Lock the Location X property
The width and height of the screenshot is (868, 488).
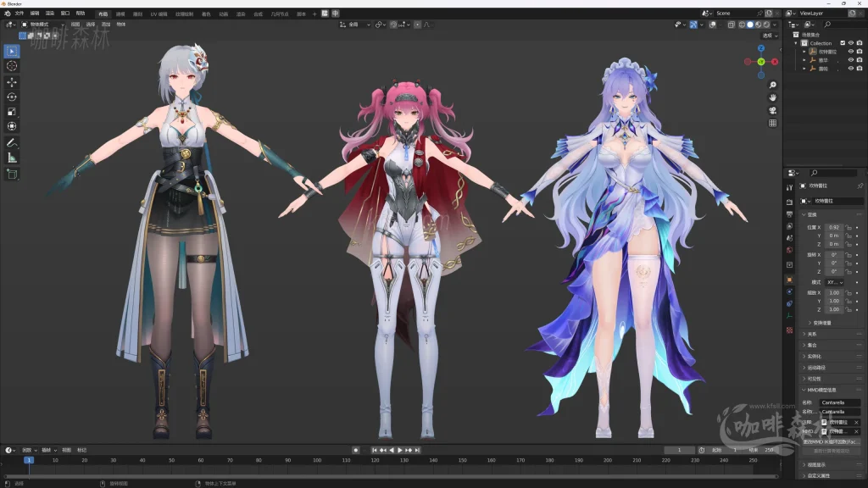[849, 227]
